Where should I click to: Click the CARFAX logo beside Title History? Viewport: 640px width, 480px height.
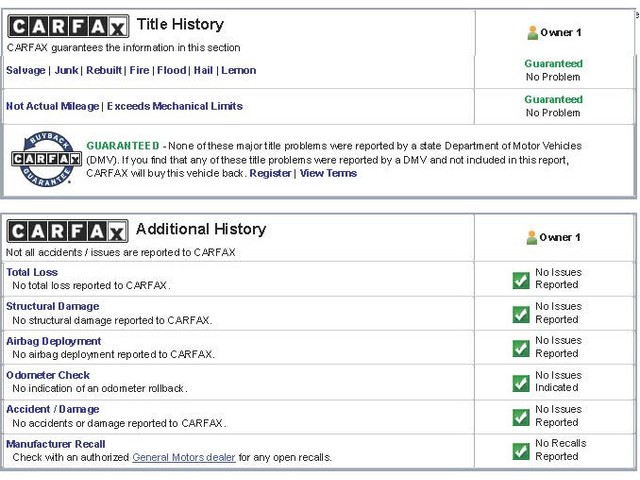click(x=67, y=27)
